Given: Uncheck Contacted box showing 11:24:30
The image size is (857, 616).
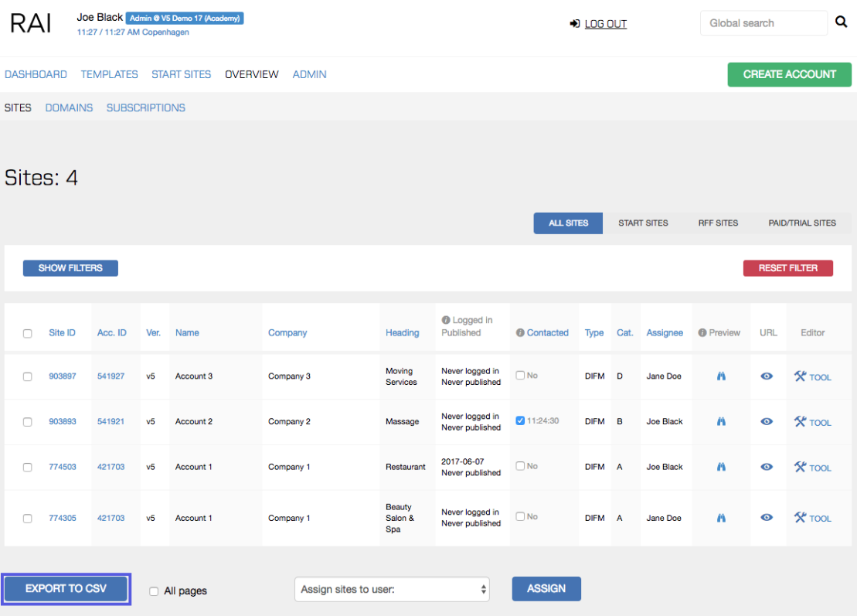Looking at the screenshot, I should click(520, 420).
